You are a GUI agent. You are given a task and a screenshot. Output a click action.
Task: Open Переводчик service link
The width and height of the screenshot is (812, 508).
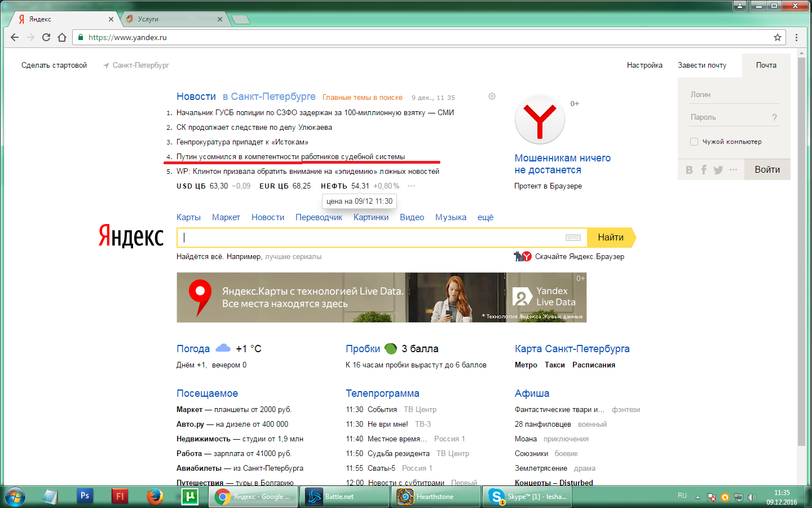click(319, 217)
